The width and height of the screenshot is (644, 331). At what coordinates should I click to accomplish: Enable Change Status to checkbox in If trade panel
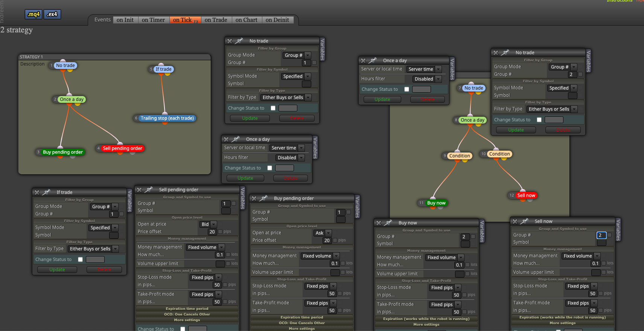(80, 259)
